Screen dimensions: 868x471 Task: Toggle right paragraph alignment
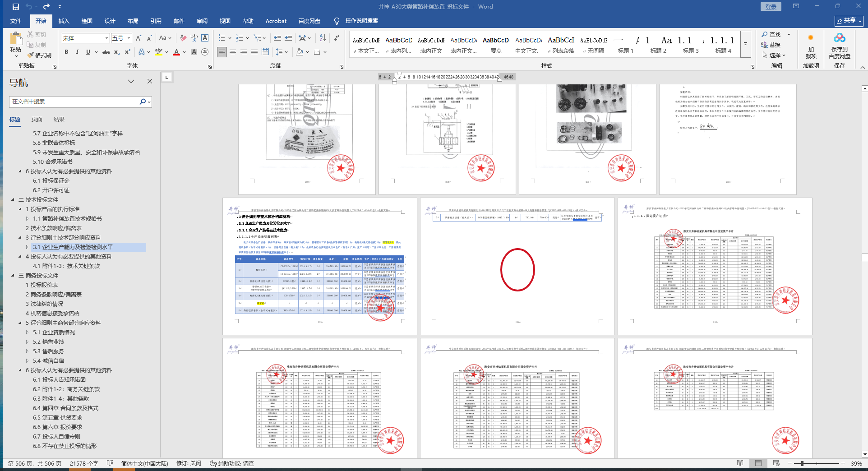point(244,52)
